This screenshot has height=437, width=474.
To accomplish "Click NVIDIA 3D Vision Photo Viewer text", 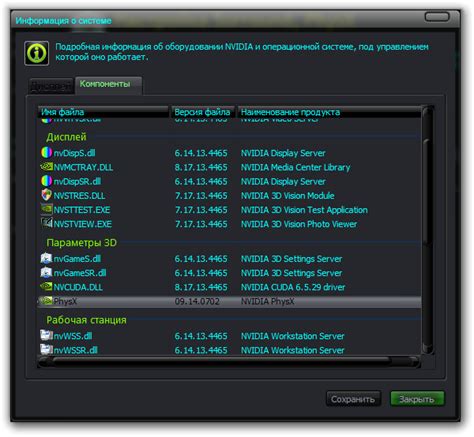I will [299, 224].
